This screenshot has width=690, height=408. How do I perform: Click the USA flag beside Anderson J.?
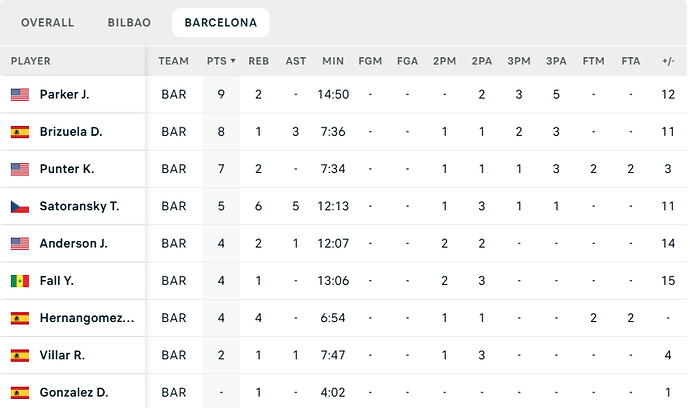(20, 243)
